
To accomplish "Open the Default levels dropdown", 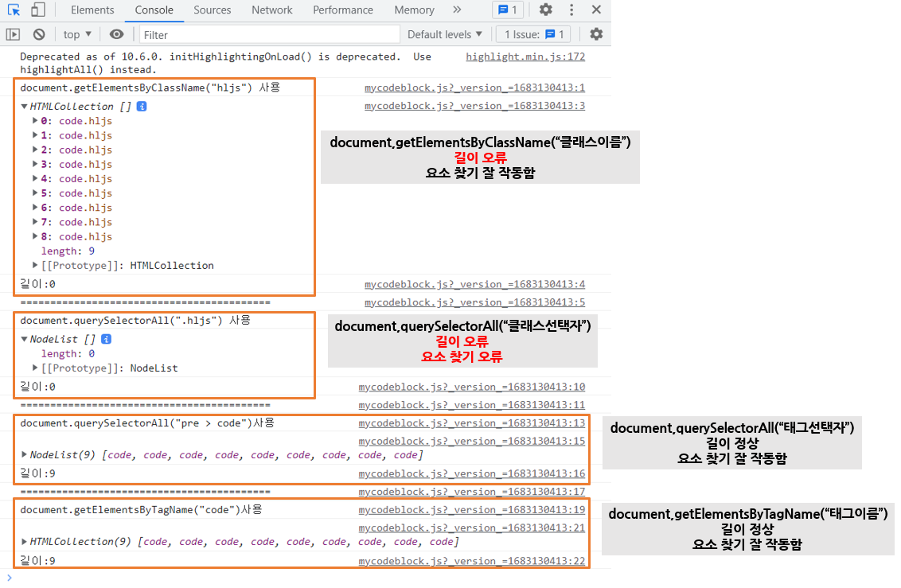I will tap(445, 34).
